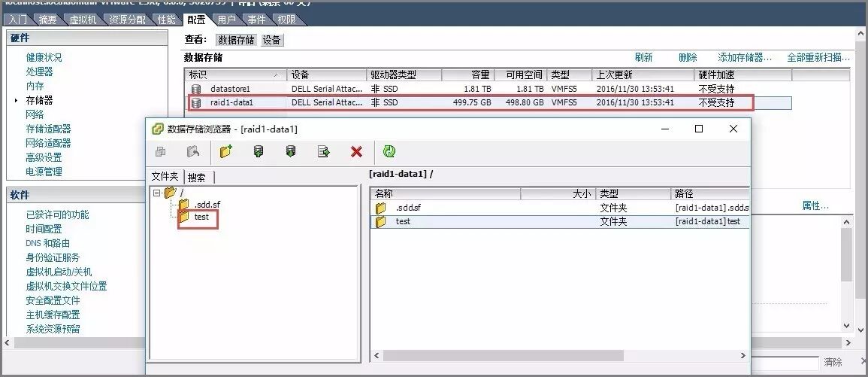
Task: Sort datastores by 标识 column header
Action: [236, 74]
